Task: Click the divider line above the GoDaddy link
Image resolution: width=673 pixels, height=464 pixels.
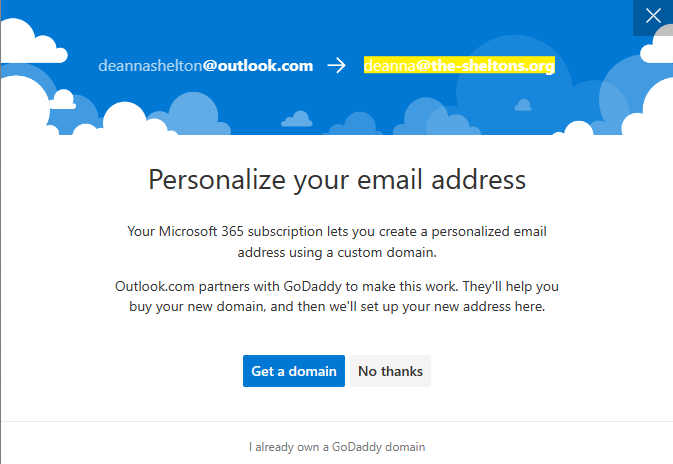Action: point(337,421)
